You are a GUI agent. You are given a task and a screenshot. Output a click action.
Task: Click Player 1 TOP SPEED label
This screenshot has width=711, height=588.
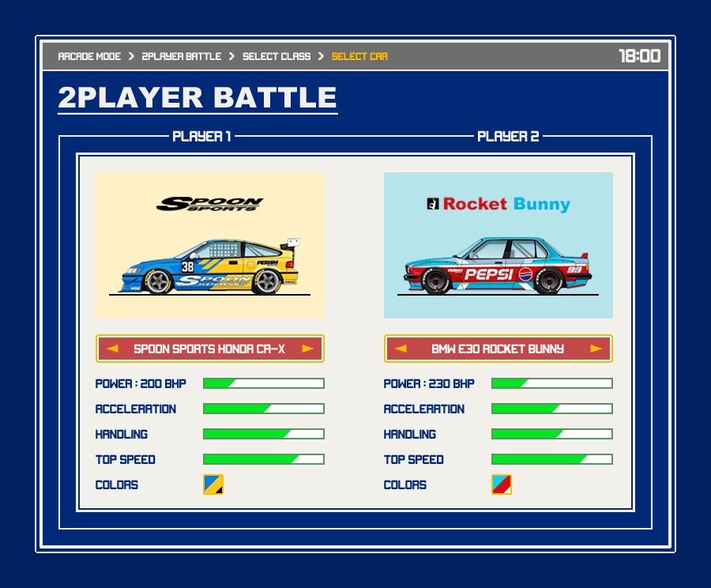pyautogui.click(x=125, y=460)
